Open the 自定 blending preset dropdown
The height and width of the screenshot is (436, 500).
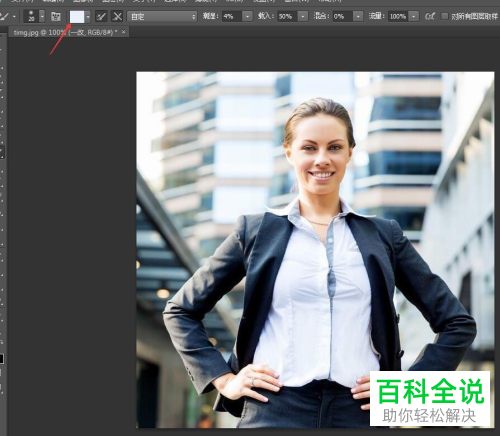coord(162,16)
